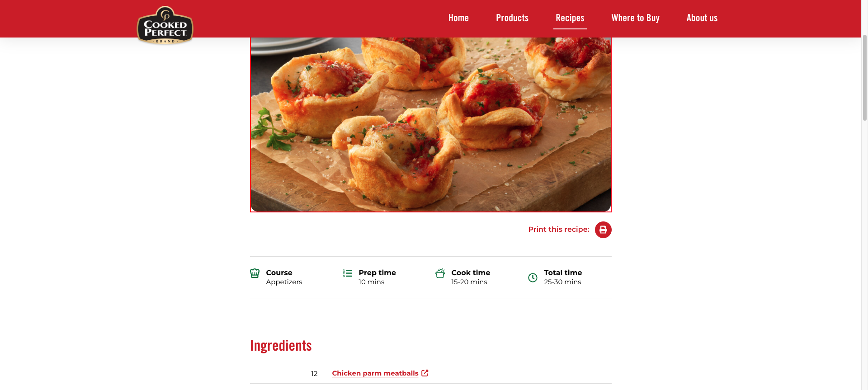Click the Total time label

[x=563, y=273]
